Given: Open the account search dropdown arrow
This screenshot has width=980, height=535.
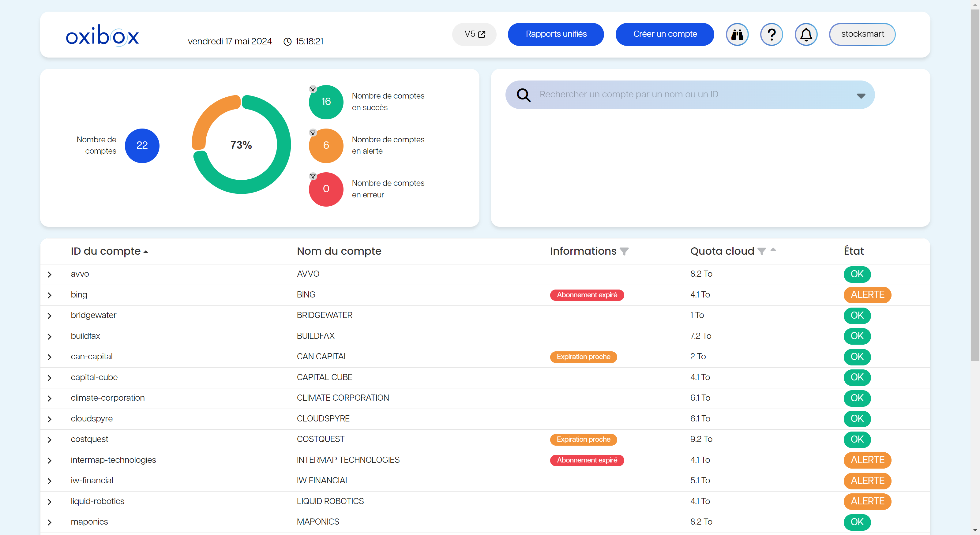Looking at the screenshot, I should [861, 96].
